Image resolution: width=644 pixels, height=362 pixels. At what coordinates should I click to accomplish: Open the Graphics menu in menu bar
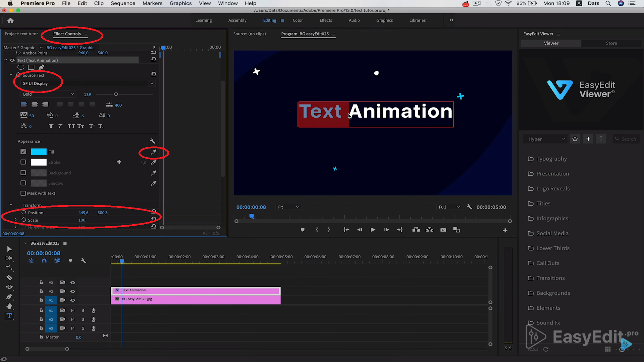point(180,4)
